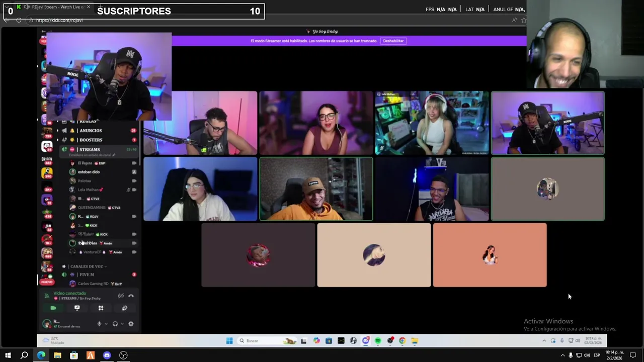Open volume control in bottom system tray

587,355
